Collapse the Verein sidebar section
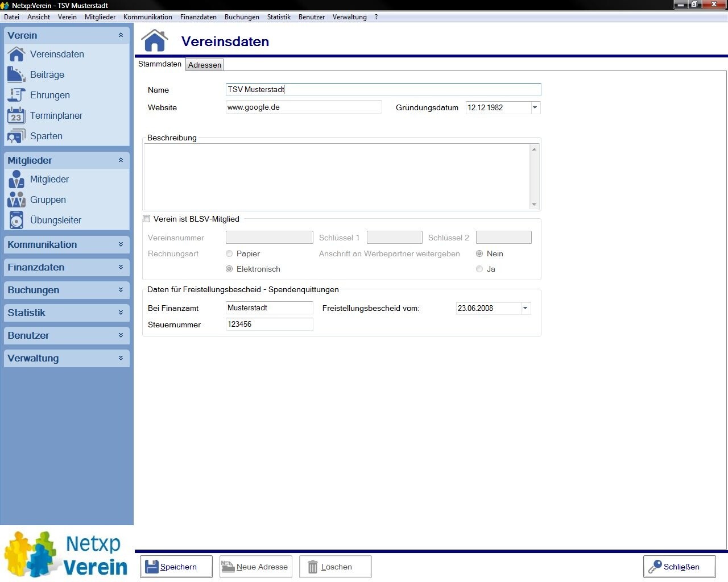 (x=121, y=35)
